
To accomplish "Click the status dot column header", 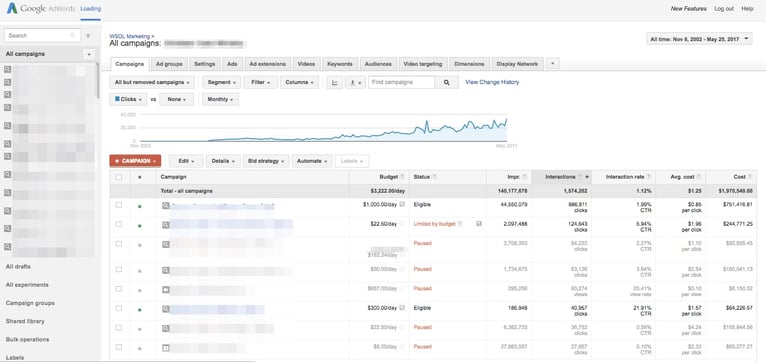I will (140, 177).
